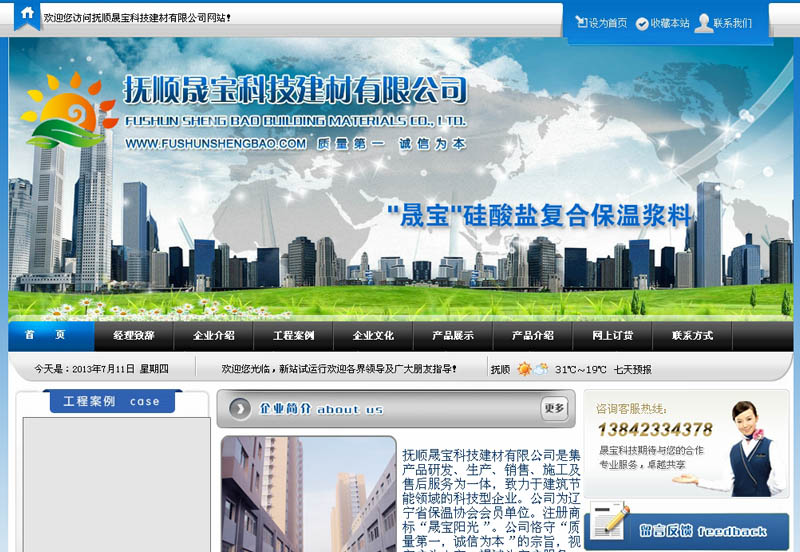The image size is (800, 552).
Task: Select 工程案例 in the navigation bar
Action: tap(293, 336)
